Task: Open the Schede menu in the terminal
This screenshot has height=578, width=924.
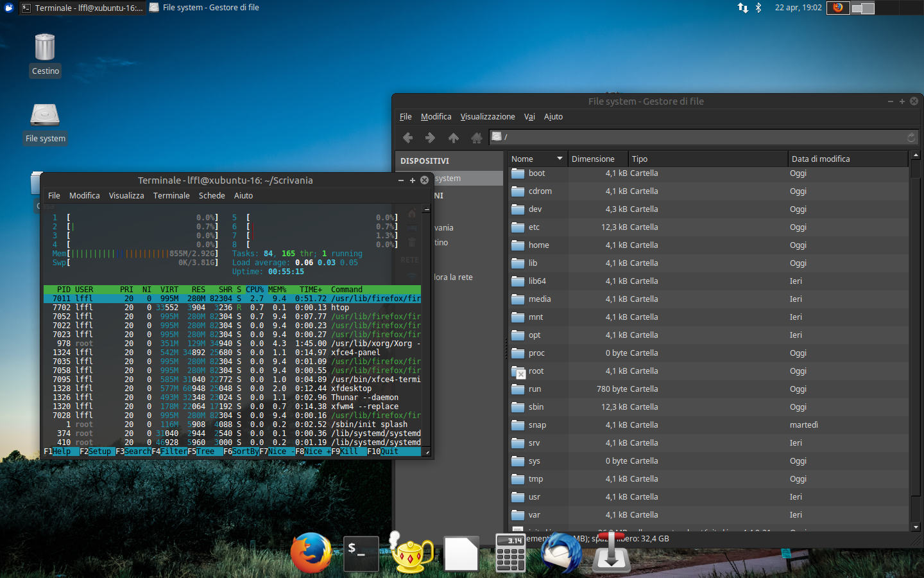Action: (x=212, y=195)
